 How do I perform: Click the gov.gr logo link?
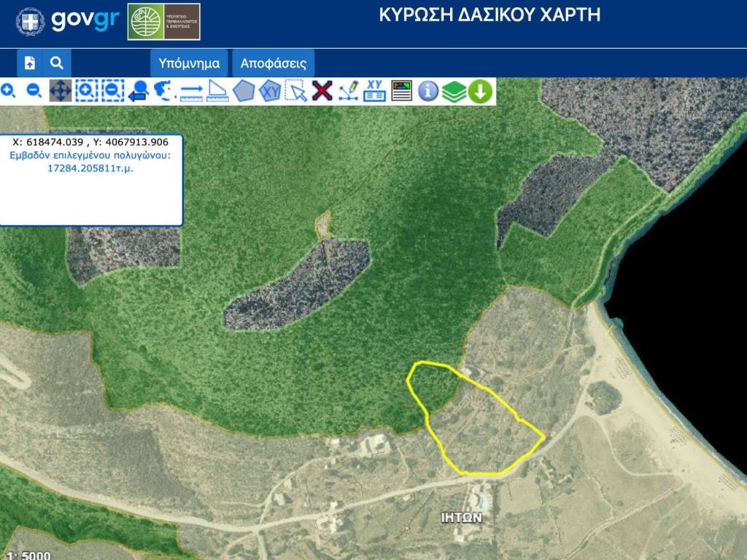tap(85, 21)
